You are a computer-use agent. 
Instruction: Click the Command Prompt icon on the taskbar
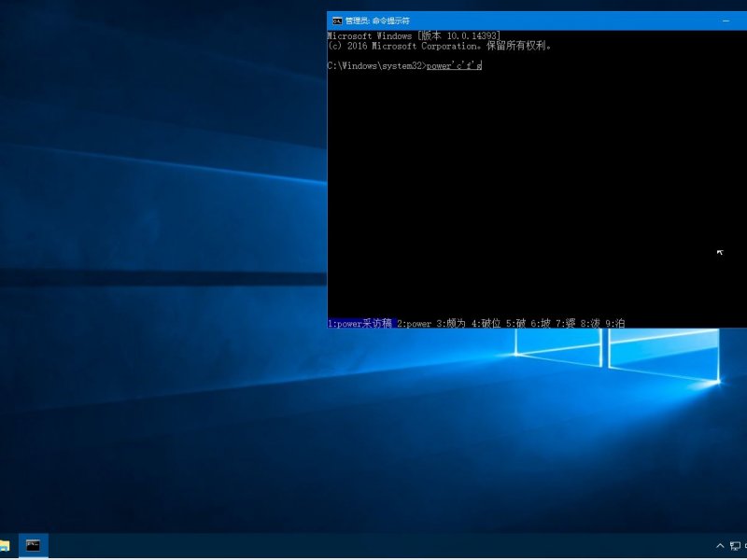[33, 546]
